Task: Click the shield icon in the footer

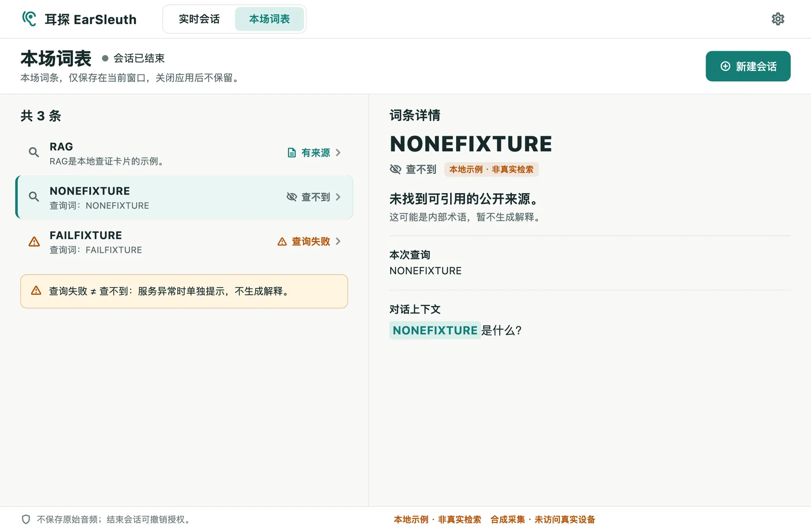Action: 26,519
